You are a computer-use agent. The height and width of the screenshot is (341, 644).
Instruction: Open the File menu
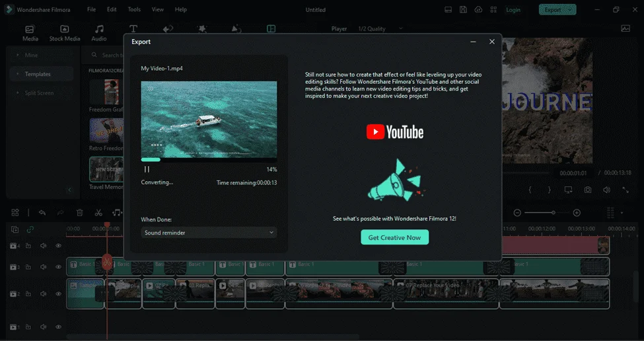point(91,9)
